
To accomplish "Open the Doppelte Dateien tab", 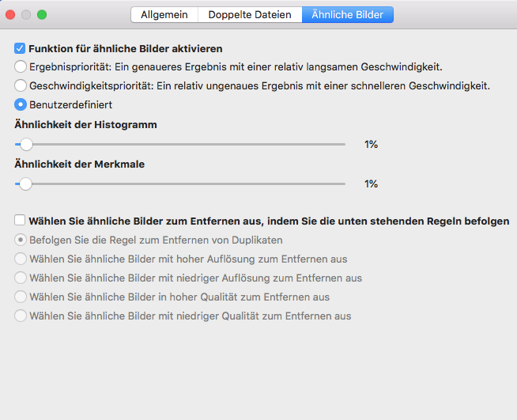I will coord(250,14).
